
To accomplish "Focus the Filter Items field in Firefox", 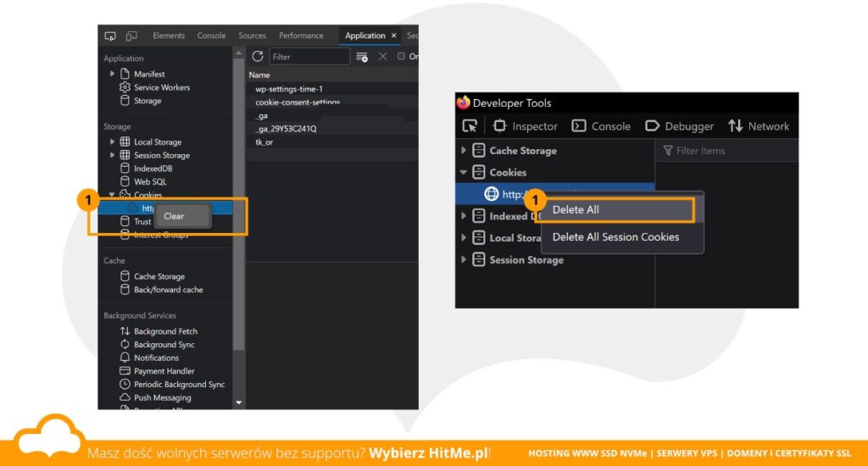I will tap(726, 151).
